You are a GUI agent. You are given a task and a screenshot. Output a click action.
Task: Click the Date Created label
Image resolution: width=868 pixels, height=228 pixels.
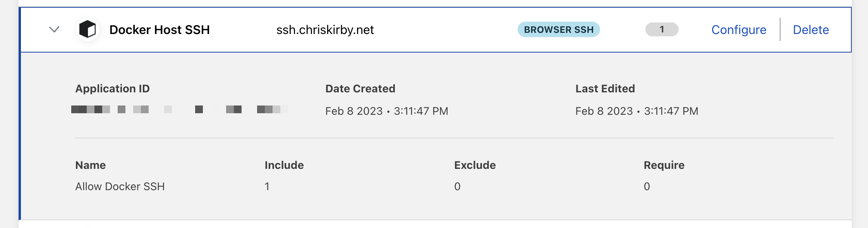pos(360,88)
